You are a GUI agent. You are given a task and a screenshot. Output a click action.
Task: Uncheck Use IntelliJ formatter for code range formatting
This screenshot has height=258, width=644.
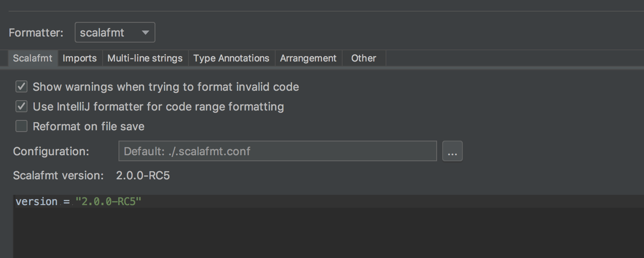pos(21,107)
